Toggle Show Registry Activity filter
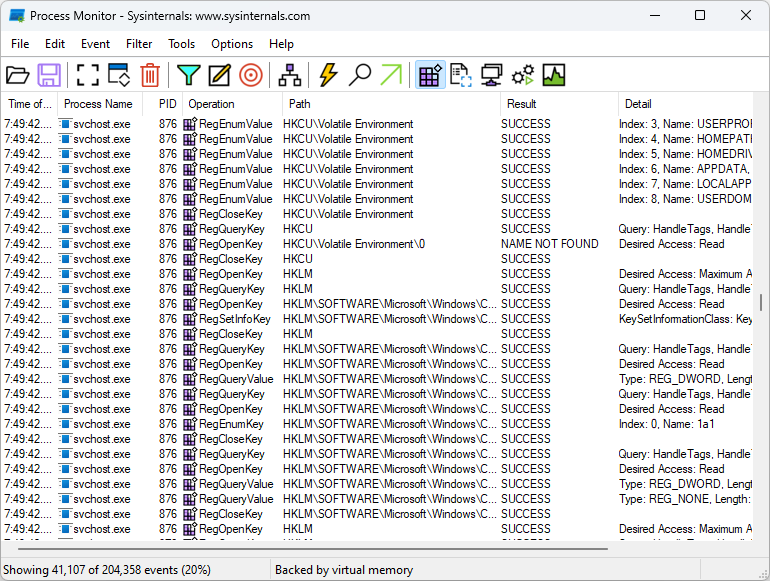This screenshot has height=581, width=770. [430, 75]
